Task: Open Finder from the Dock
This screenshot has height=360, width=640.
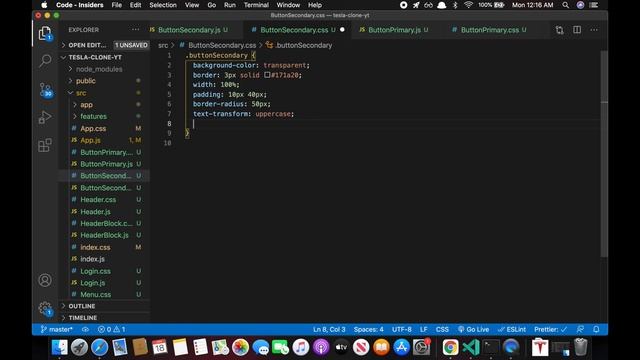Action: (x=60, y=347)
